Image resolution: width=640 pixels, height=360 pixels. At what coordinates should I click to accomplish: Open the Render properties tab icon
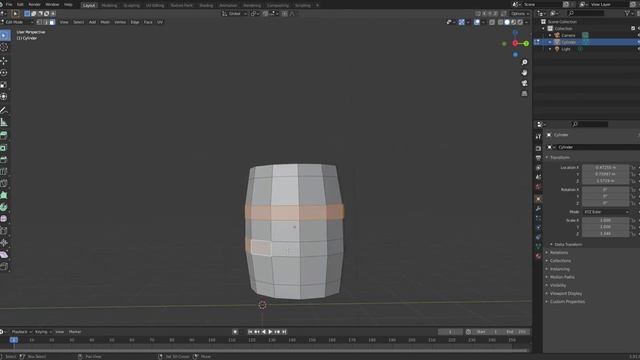pos(538,149)
